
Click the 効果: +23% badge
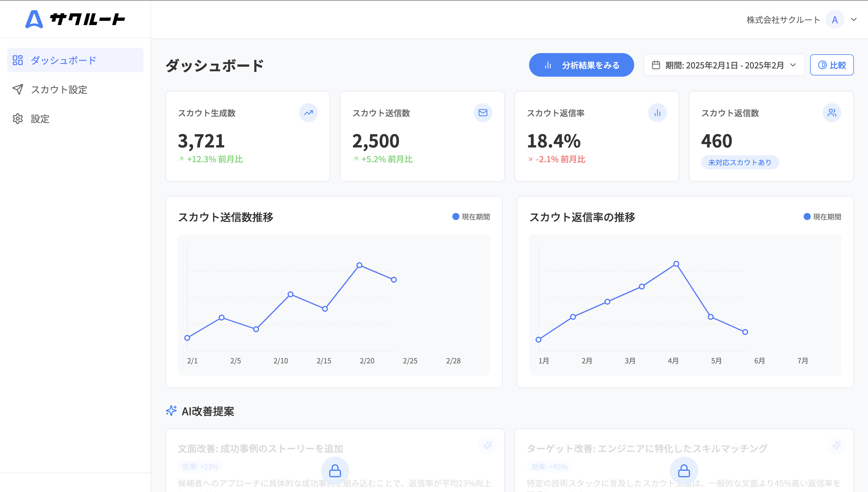(200, 467)
